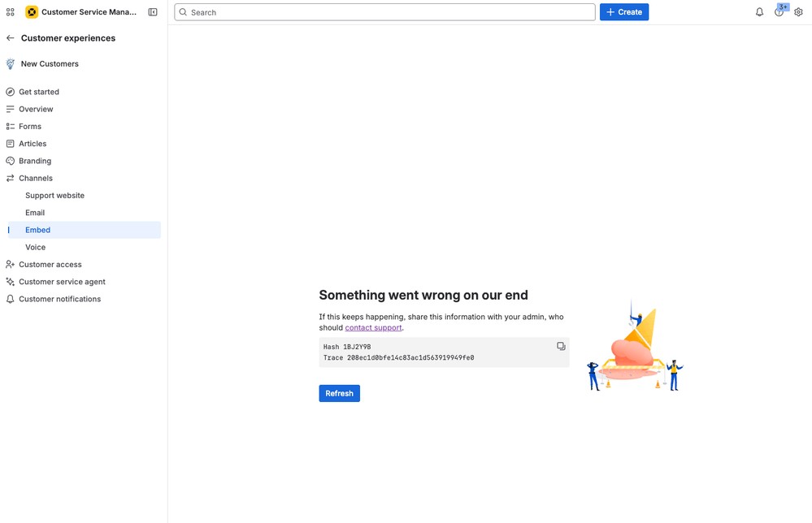Click the Customer Service Management app logo
This screenshot has height=523, width=812.
33,11
